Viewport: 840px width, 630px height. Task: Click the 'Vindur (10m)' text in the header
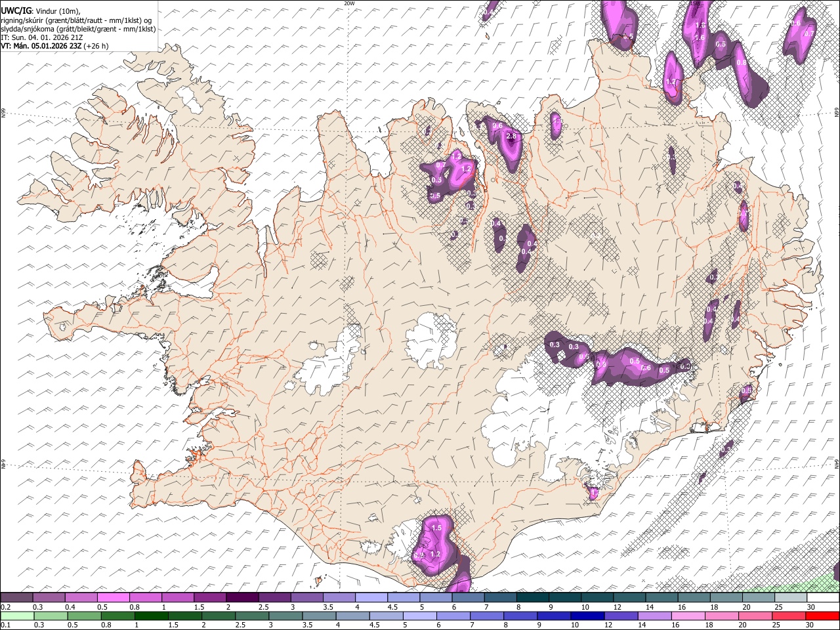58,11
